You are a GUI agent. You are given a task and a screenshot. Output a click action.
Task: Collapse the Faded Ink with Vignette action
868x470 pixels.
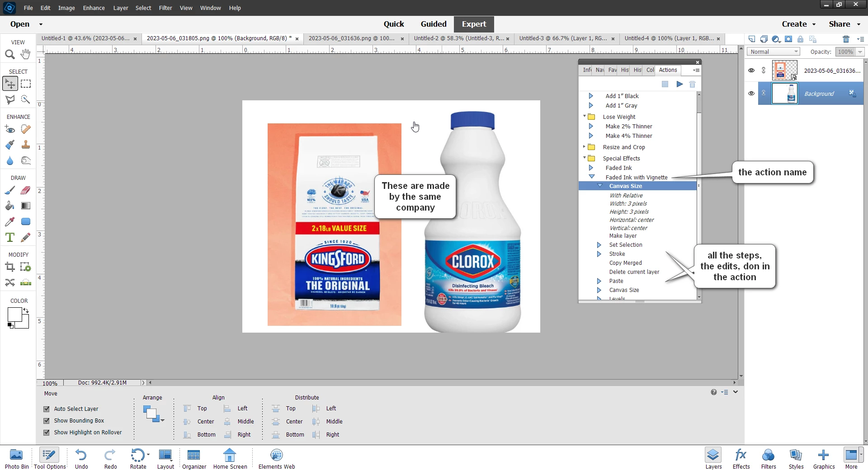click(x=591, y=177)
